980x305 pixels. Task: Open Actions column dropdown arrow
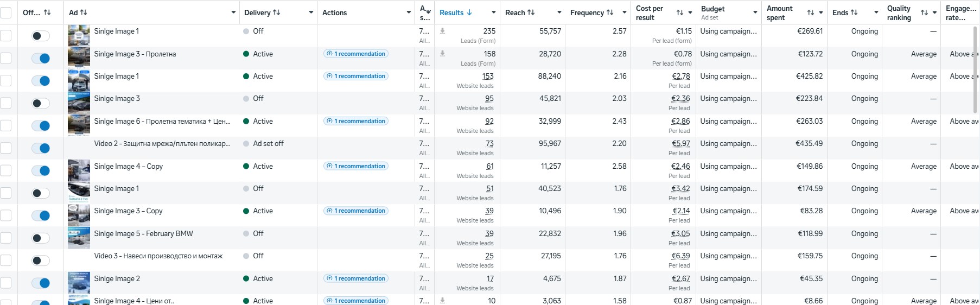[409, 12]
